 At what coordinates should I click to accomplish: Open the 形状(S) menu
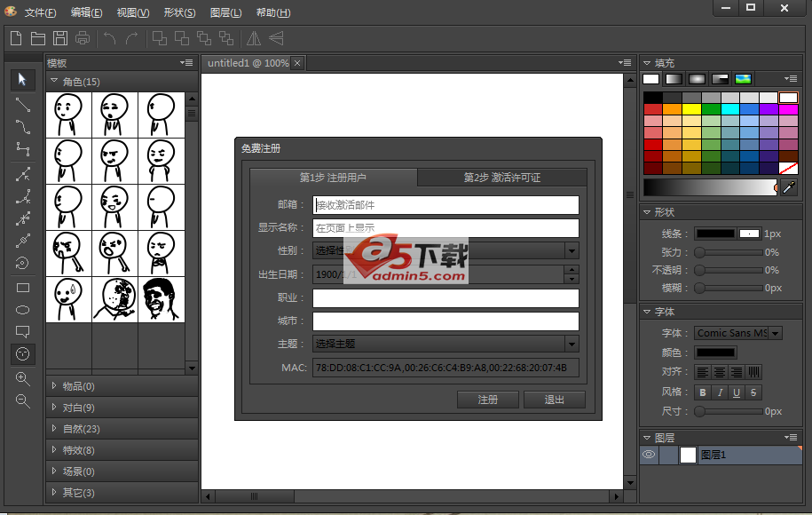point(179,12)
